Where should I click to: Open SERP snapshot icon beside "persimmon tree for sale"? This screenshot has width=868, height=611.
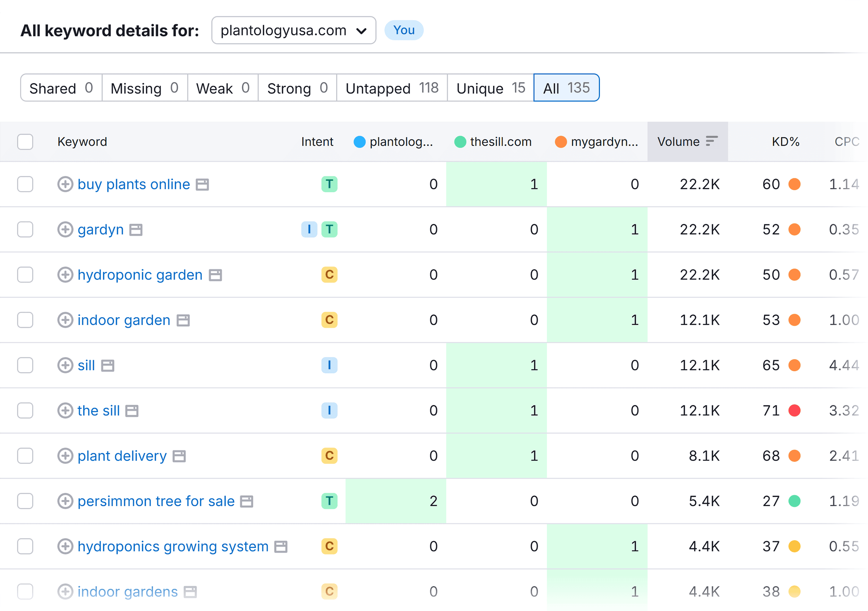(x=246, y=501)
